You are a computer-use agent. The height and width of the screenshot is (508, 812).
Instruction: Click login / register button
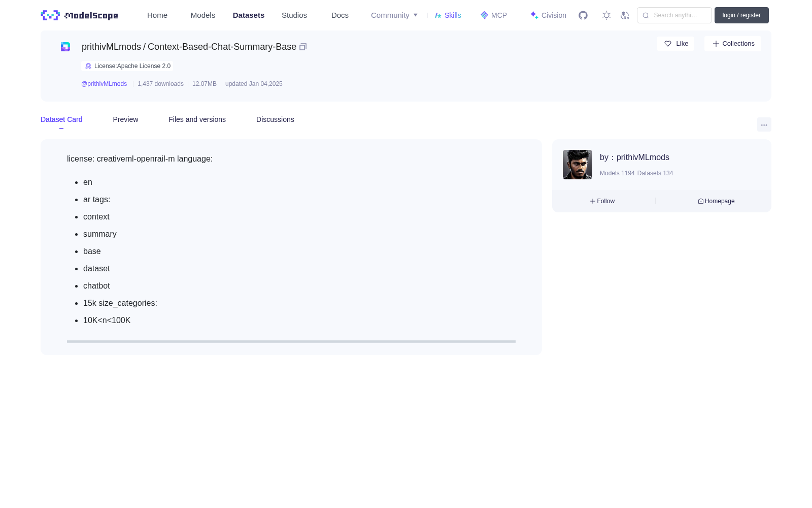click(741, 15)
